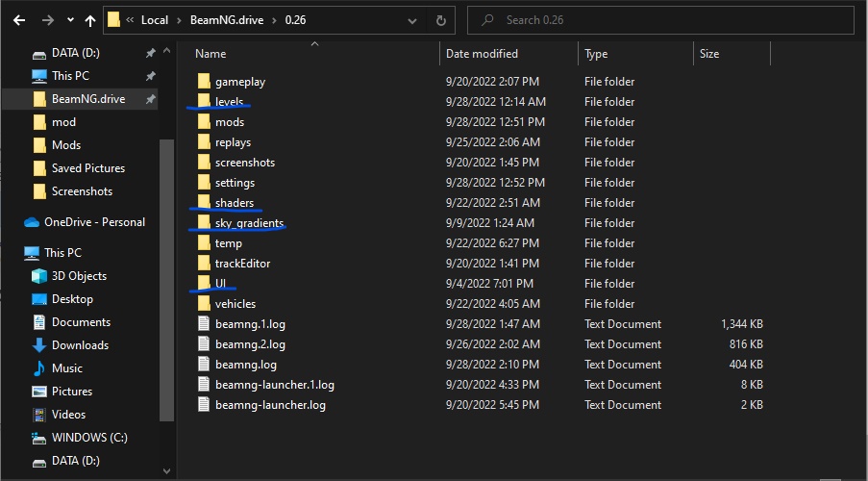
Task: Open Downloads in sidebar
Action: pyautogui.click(x=80, y=345)
